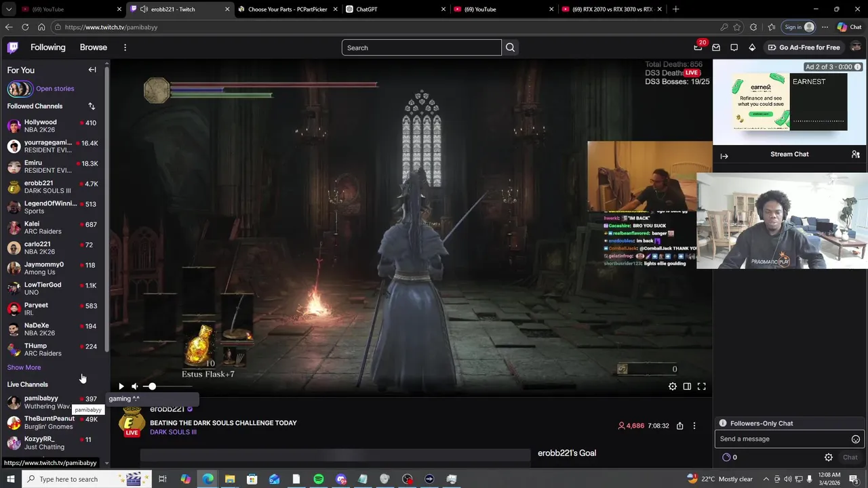Open Paryeet IRL channel

(x=54, y=309)
